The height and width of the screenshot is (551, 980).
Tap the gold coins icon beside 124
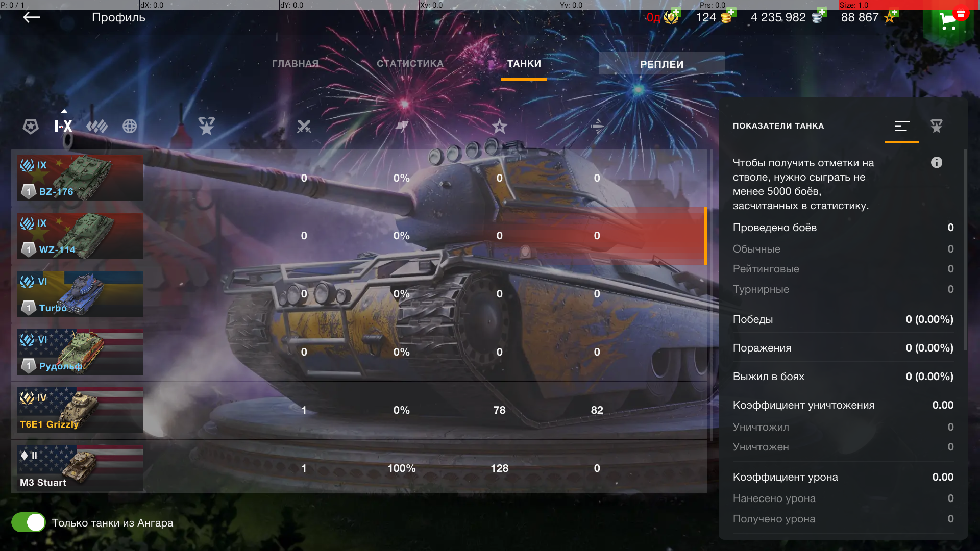click(x=727, y=17)
